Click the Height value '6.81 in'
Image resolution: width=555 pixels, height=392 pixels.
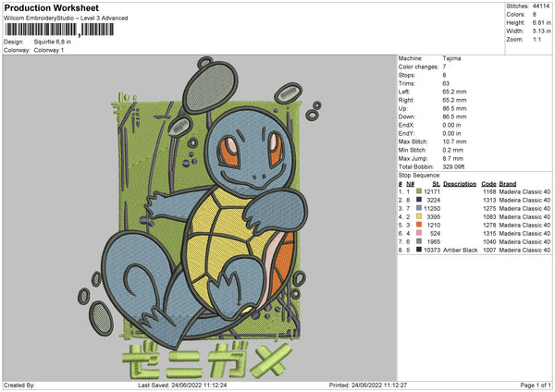(542, 22)
